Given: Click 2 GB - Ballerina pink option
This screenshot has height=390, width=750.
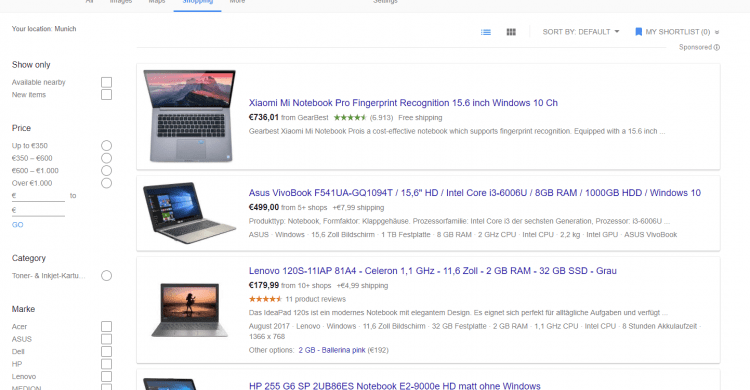Looking at the screenshot, I should 331,350.
